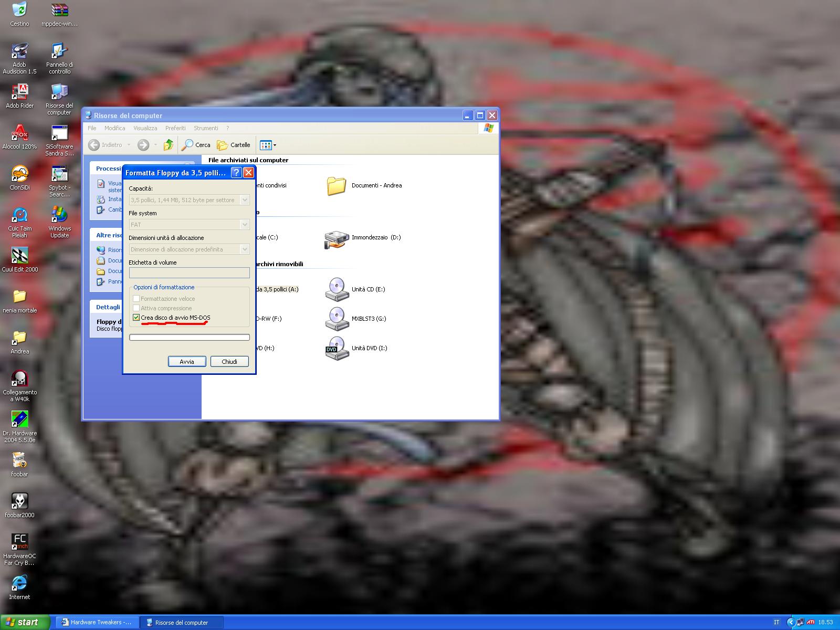Select the foobar2000 desktop icon
Screen dimensions: 840x630
(x=19, y=506)
